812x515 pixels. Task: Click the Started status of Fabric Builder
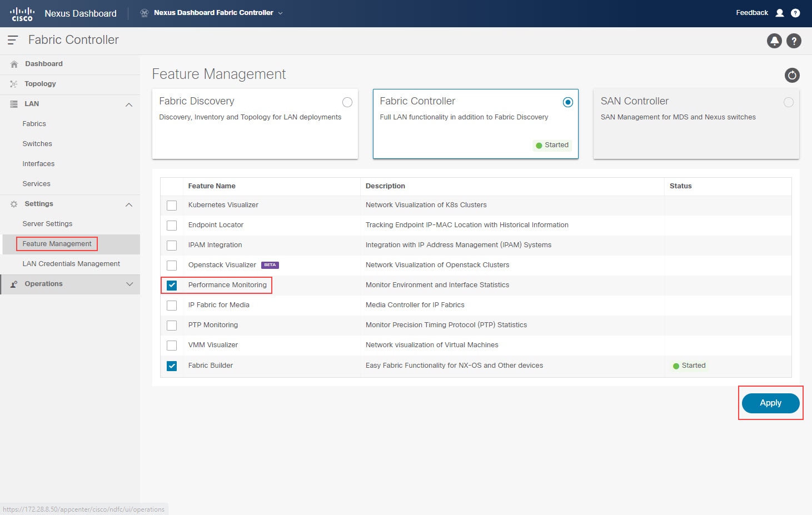(689, 366)
